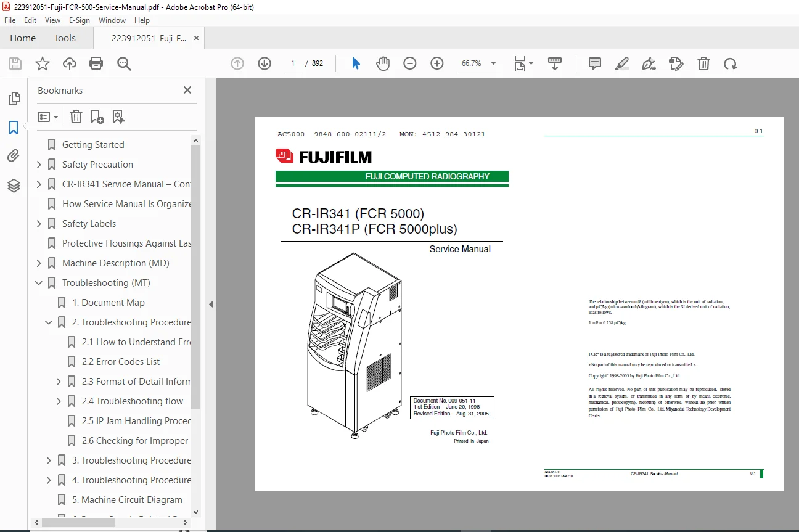Viewport: 799px width, 532px height.
Task: Select the Highlight text tool
Action: [622, 63]
